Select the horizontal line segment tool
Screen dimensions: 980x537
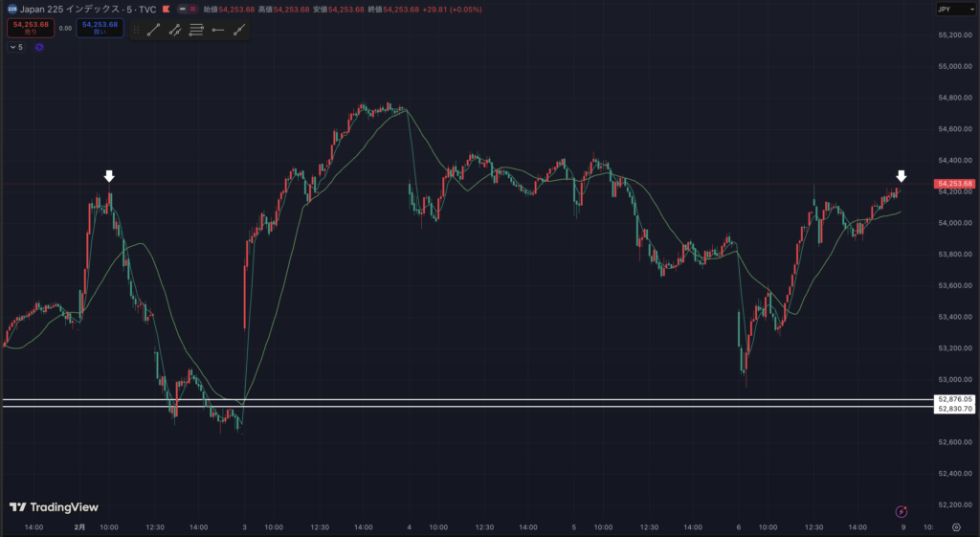218,31
